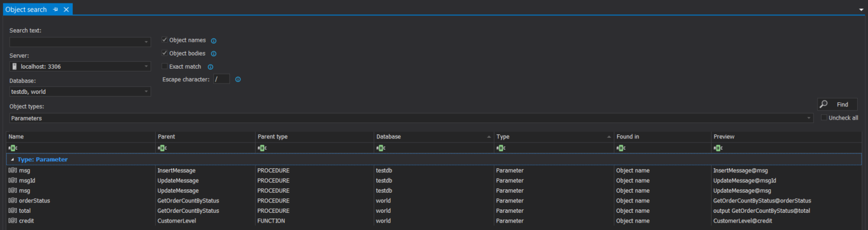
Task: Disable the Object bodies checkbox
Action: click(x=165, y=53)
